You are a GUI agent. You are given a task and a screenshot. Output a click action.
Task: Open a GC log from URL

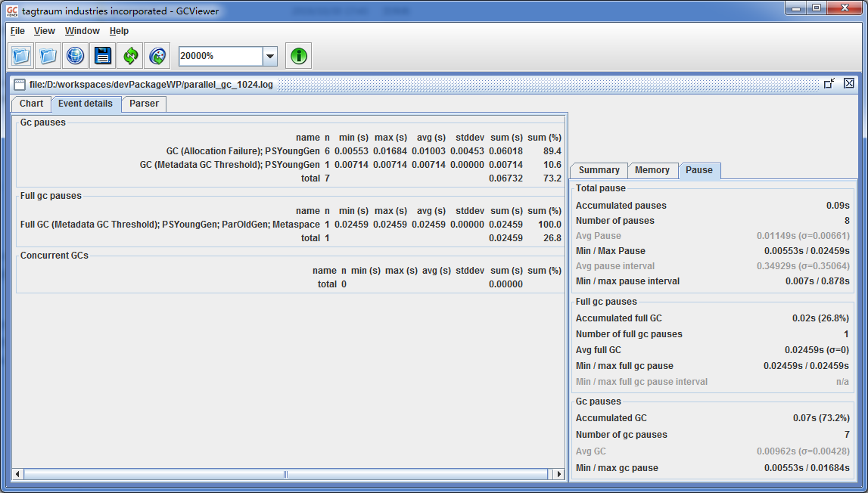click(x=73, y=55)
